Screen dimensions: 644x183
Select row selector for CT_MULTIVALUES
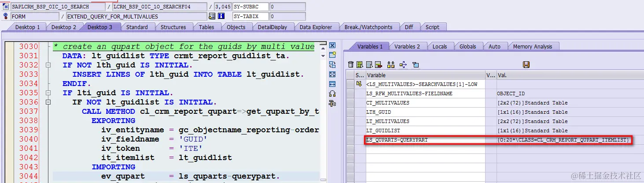pos(350,103)
